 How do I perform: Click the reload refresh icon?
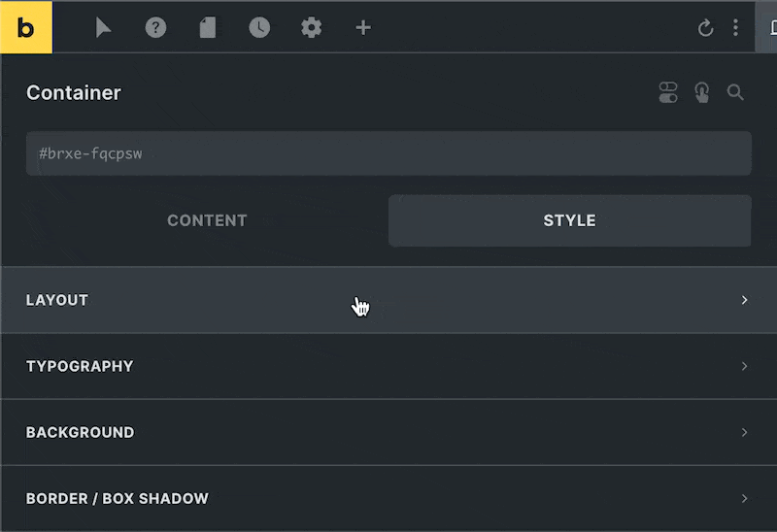tap(706, 28)
